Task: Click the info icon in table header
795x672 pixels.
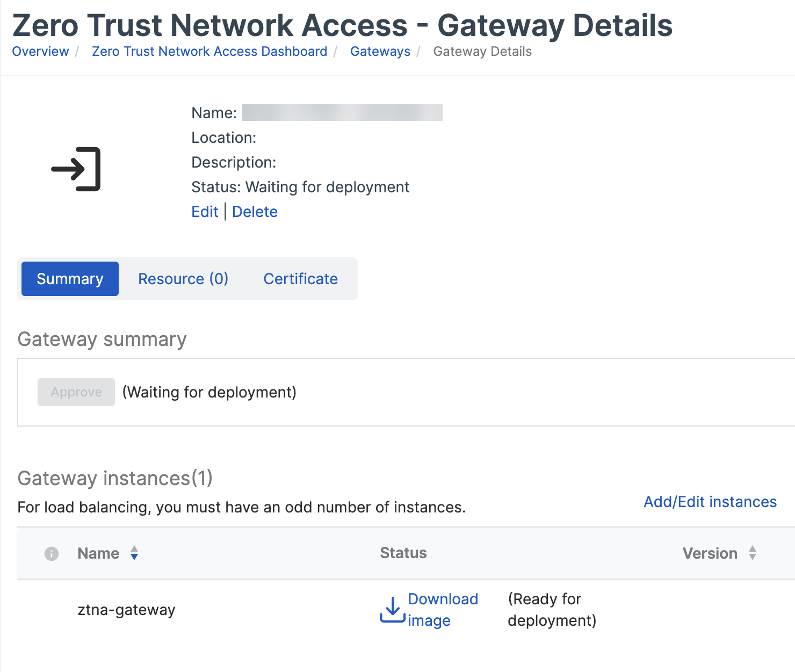Action: (52, 554)
